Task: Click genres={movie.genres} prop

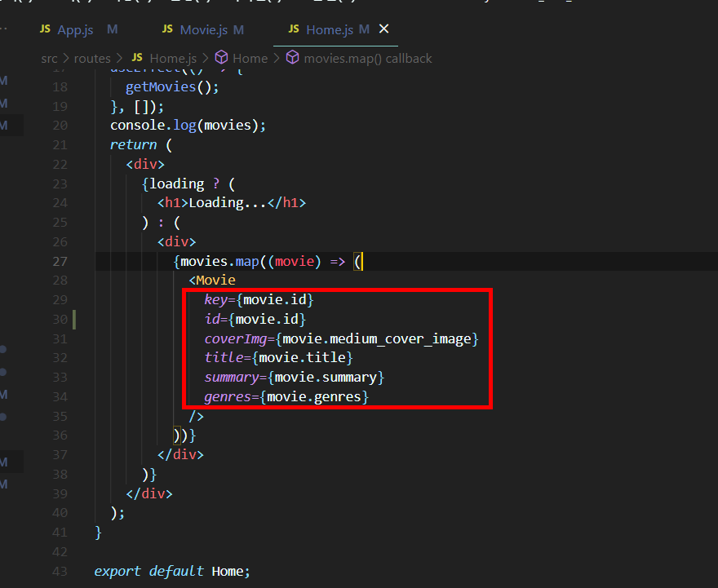Action: (286, 396)
